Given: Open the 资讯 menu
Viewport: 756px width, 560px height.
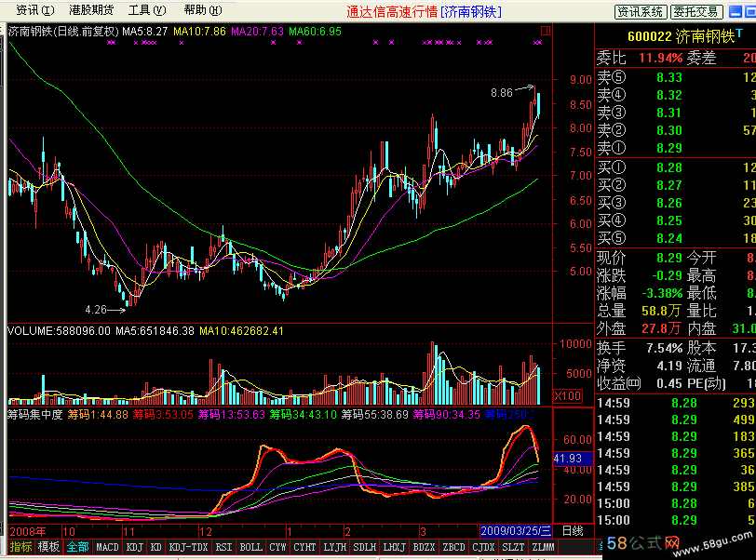Looking at the screenshot, I should point(28,10).
